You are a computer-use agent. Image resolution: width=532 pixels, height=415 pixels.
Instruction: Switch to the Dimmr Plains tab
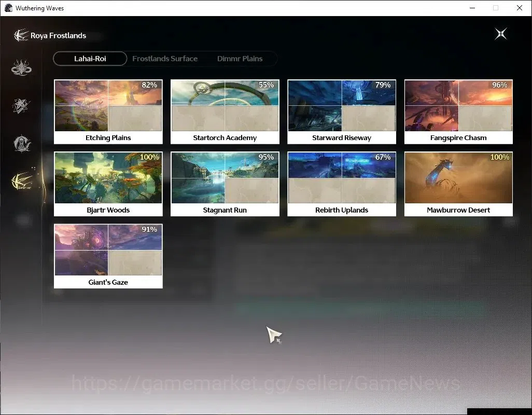[x=240, y=59]
